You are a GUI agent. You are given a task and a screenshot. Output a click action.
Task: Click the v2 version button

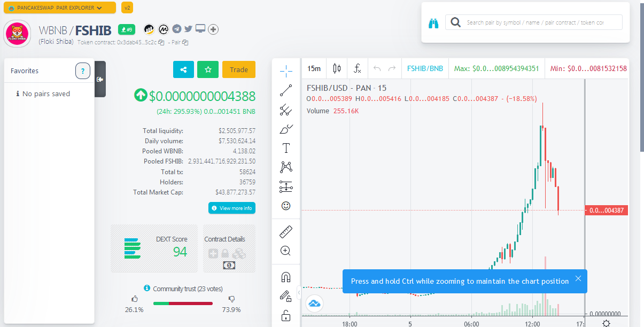click(127, 7)
